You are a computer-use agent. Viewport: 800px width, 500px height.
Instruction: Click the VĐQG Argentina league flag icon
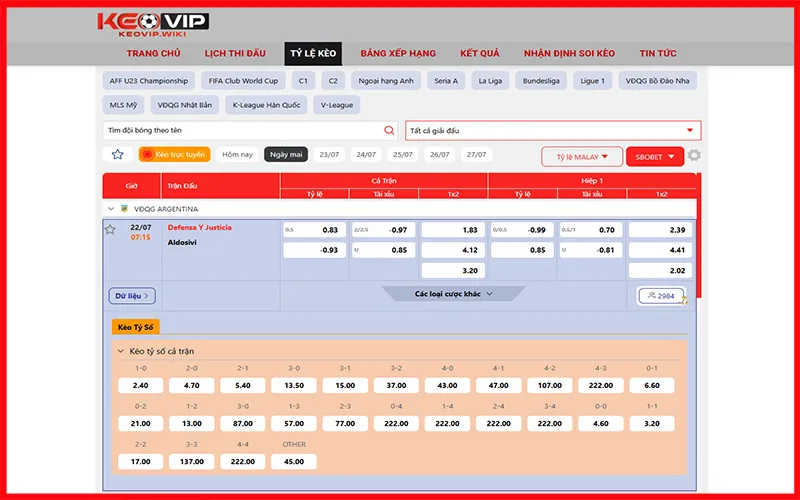(x=124, y=209)
